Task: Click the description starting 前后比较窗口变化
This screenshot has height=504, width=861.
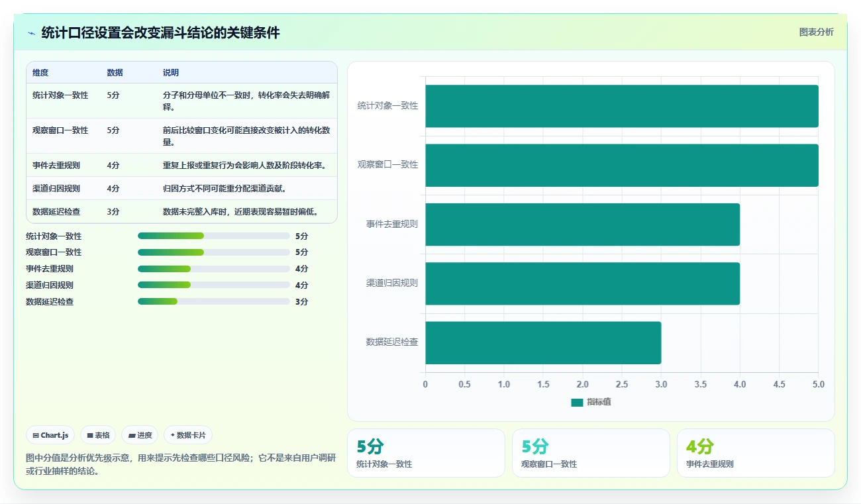Action: tap(246, 136)
